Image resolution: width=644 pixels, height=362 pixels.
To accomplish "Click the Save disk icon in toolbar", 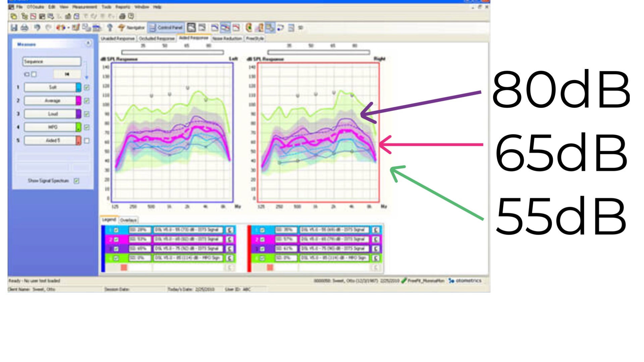I will tap(14, 28).
